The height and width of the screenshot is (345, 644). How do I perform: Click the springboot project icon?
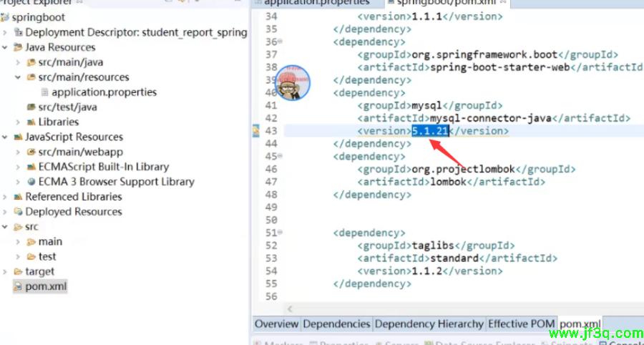(5, 17)
